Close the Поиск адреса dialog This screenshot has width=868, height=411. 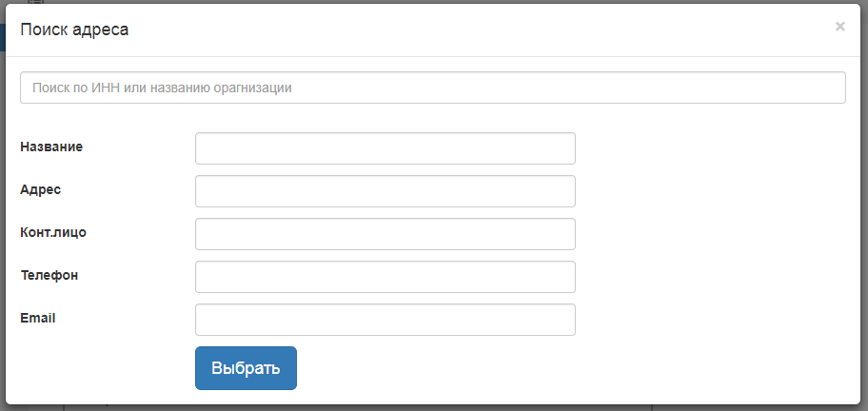[x=839, y=27]
